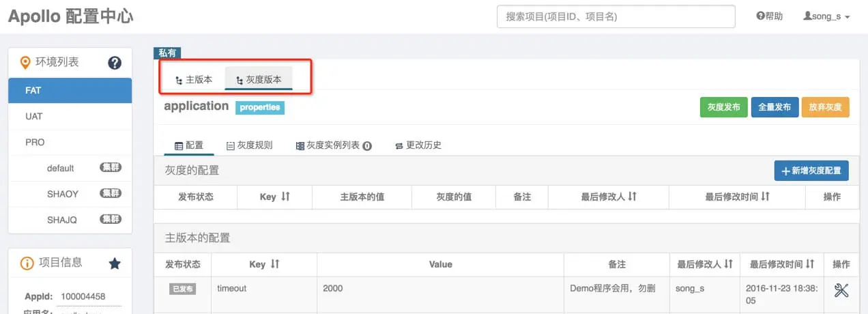Sort gray config by 最后修改人 arrows
The image size is (868, 314).
(x=632, y=197)
